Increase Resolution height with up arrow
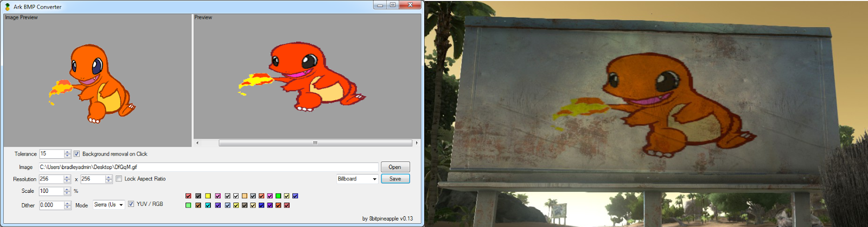 click(108, 177)
